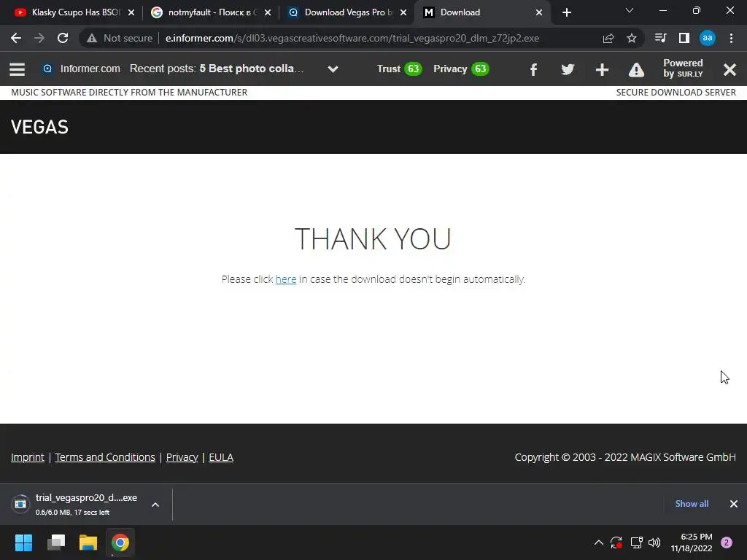The image size is (747, 560).
Task: Share this page via address bar icon
Action: (x=608, y=38)
